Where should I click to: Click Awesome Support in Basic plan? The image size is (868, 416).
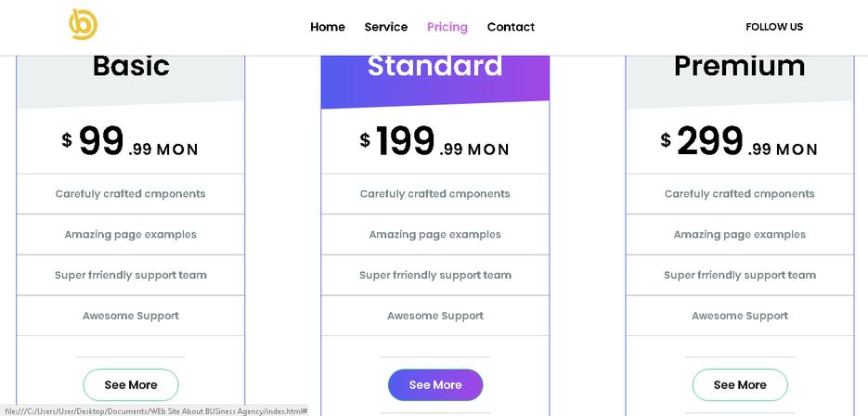click(131, 316)
